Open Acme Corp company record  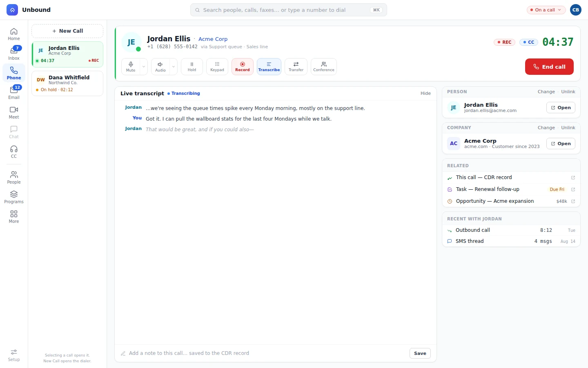(561, 144)
